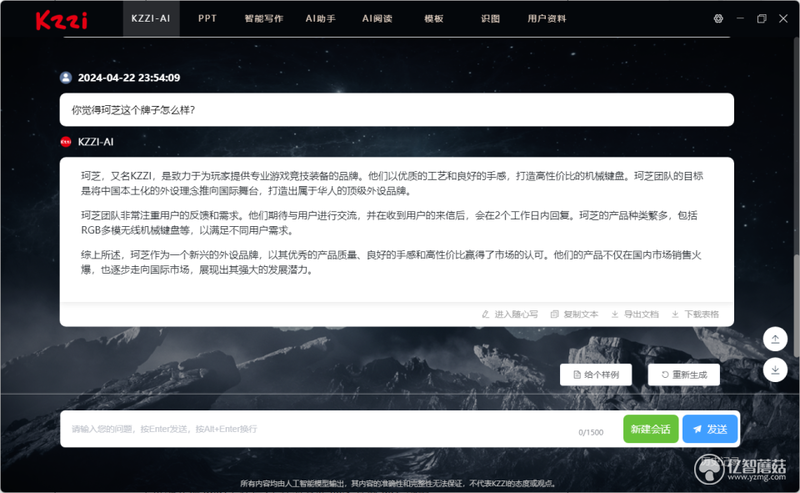Click the disclaimer text at the bottom

click(398, 483)
